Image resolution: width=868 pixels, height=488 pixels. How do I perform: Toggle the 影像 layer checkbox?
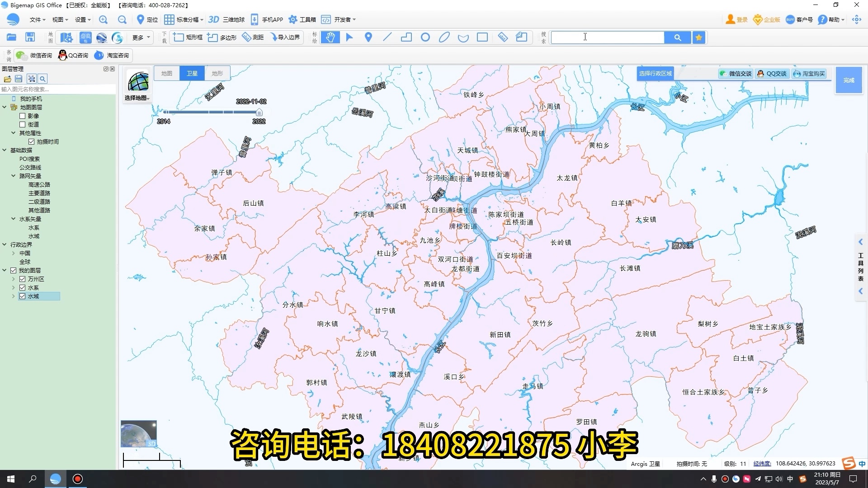[22, 116]
